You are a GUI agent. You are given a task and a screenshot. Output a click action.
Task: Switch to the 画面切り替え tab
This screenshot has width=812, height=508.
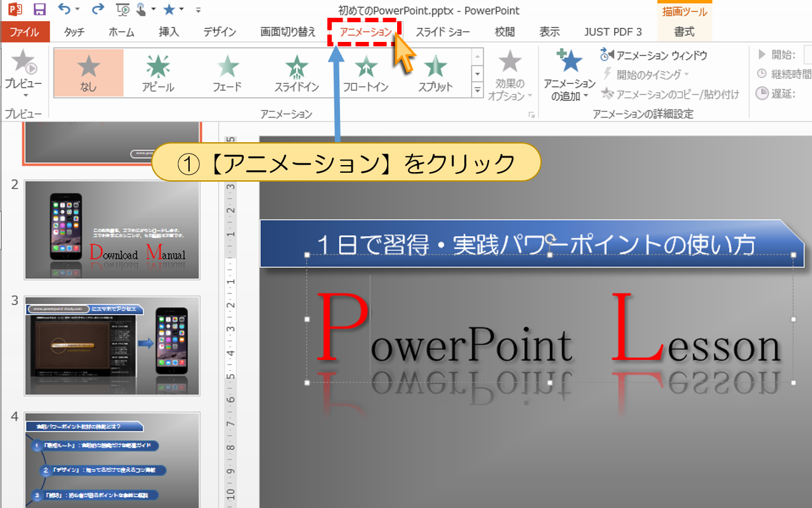tap(289, 32)
